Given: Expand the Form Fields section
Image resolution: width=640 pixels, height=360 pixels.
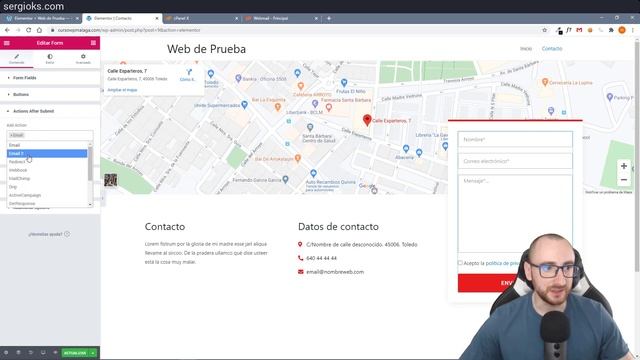Looking at the screenshot, I should 50,78.
